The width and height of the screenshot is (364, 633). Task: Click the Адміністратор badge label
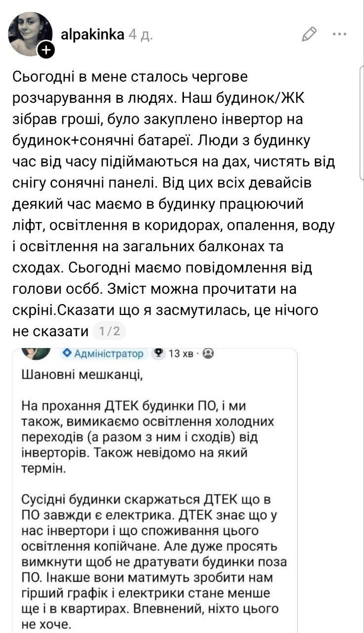tap(109, 354)
